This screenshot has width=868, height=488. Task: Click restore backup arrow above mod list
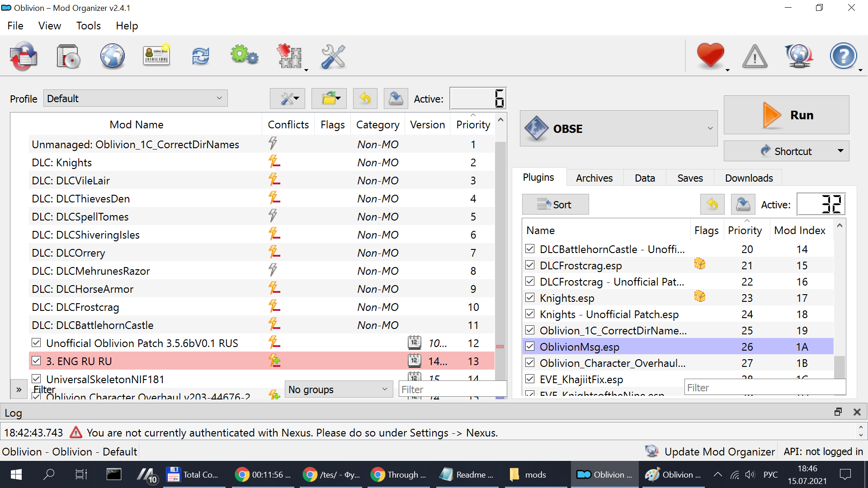click(x=365, y=99)
